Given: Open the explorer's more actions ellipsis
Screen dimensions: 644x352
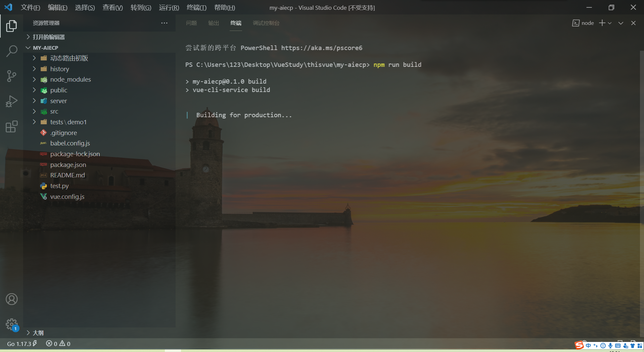Looking at the screenshot, I should click(x=164, y=23).
